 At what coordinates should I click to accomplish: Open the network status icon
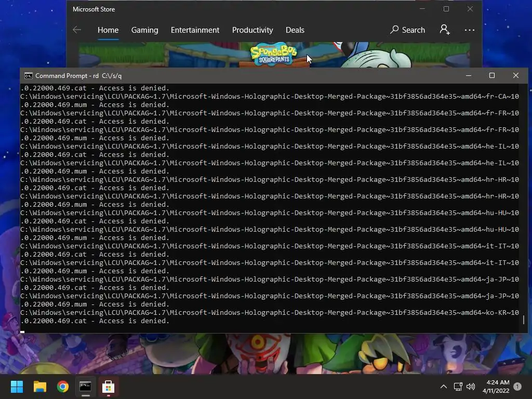point(458,387)
